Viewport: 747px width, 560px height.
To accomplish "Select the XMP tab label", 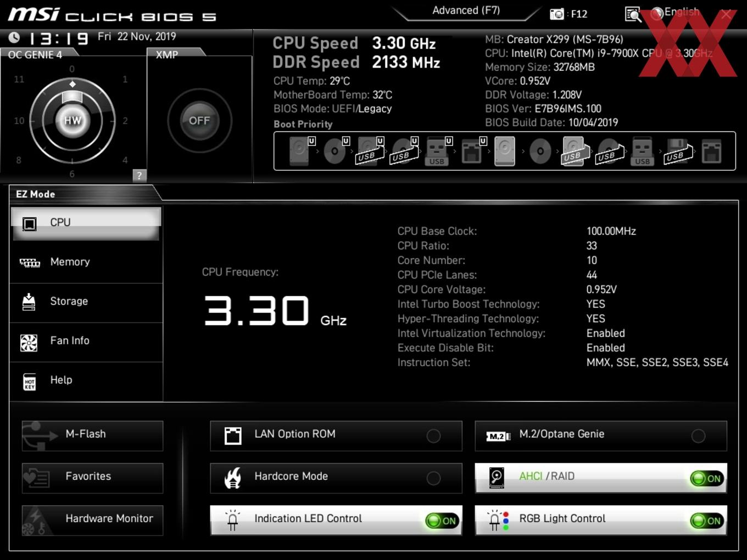I will coord(167,55).
